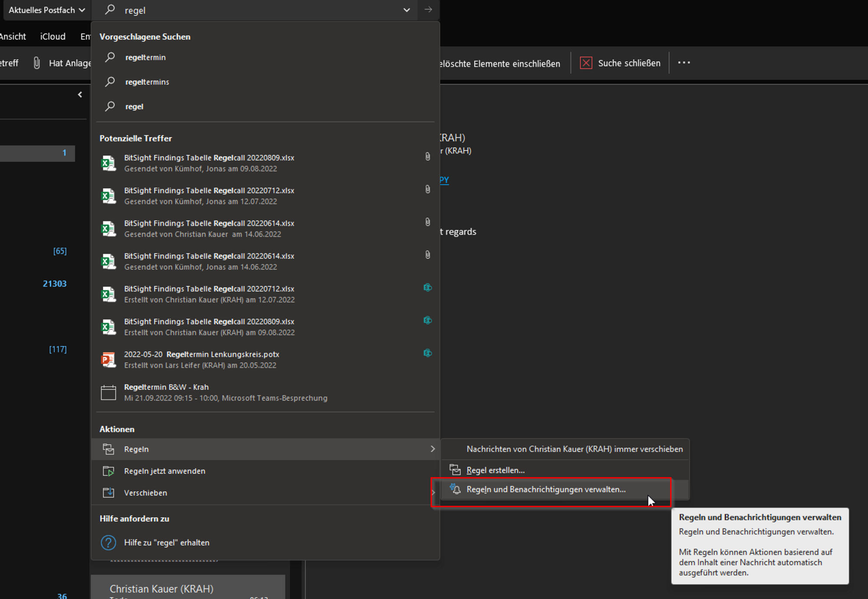
Task: Open Regeltermin Lenkungskreis.potx file result
Action: point(265,359)
